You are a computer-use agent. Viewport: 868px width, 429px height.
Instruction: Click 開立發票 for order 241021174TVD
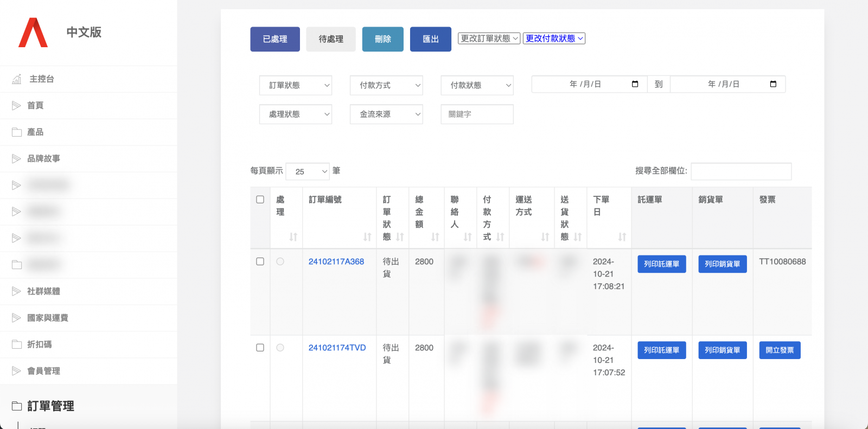coord(780,350)
